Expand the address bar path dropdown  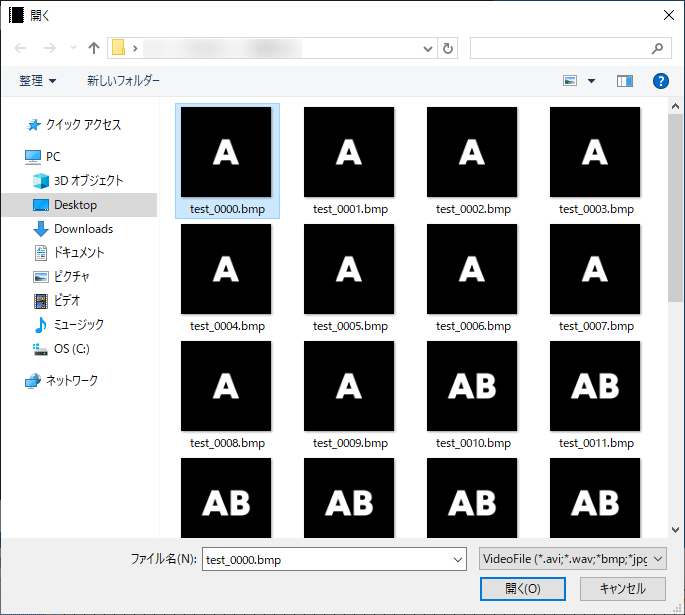click(428, 48)
